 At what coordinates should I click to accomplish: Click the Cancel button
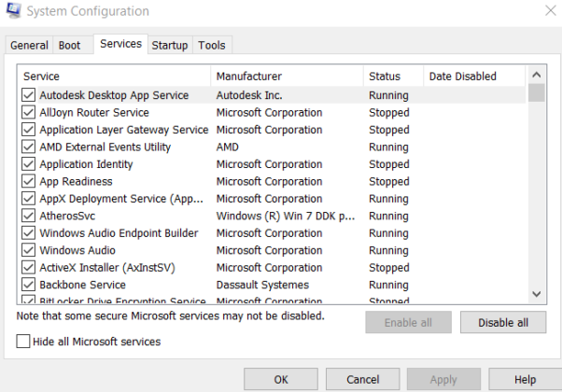point(362,379)
